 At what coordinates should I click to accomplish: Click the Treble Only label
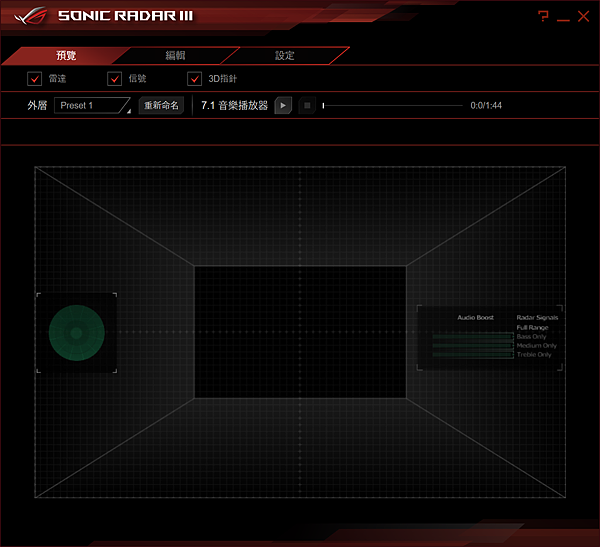[534, 355]
